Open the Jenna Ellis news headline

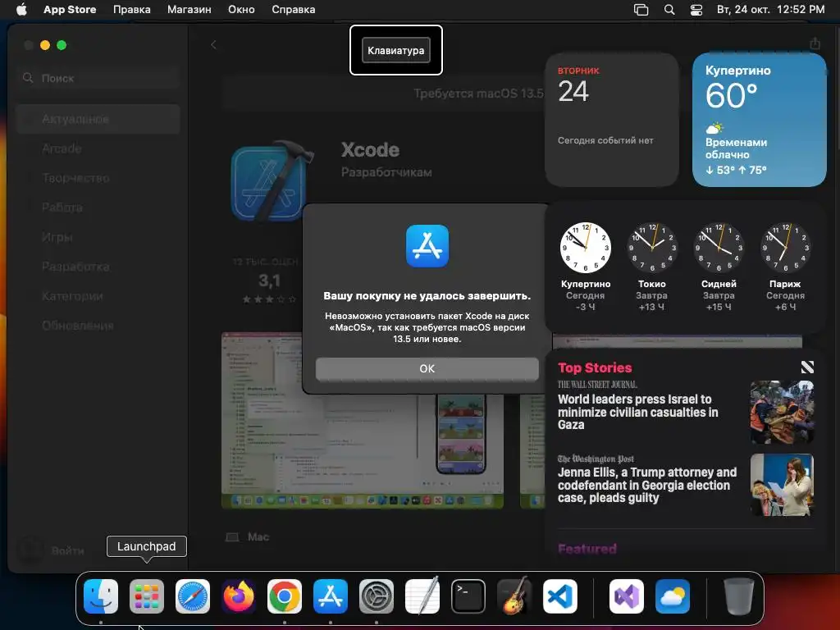(x=647, y=485)
